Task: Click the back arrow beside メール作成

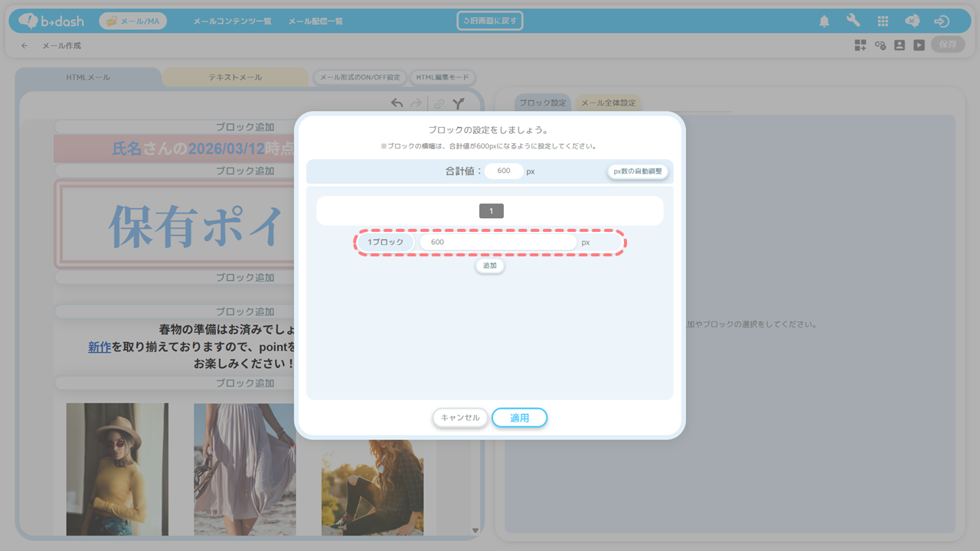Action: tap(24, 46)
